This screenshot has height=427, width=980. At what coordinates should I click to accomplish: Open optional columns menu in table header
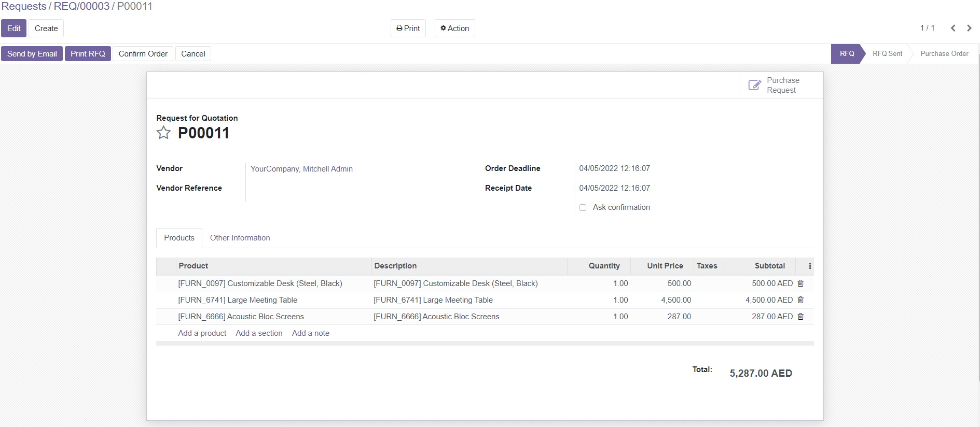click(x=809, y=266)
